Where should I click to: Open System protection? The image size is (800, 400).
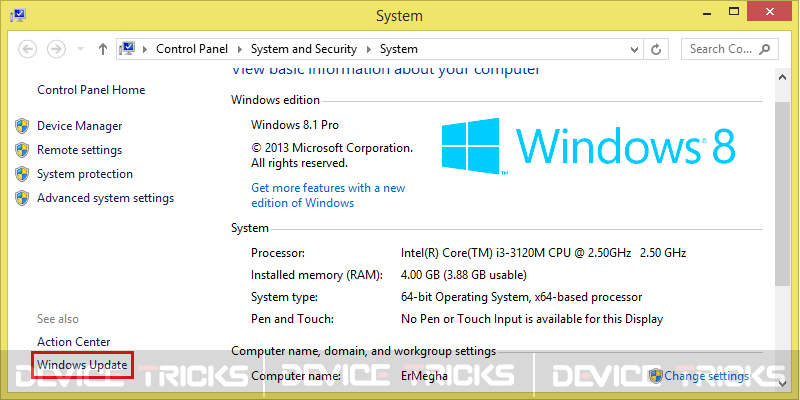(85, 174)
